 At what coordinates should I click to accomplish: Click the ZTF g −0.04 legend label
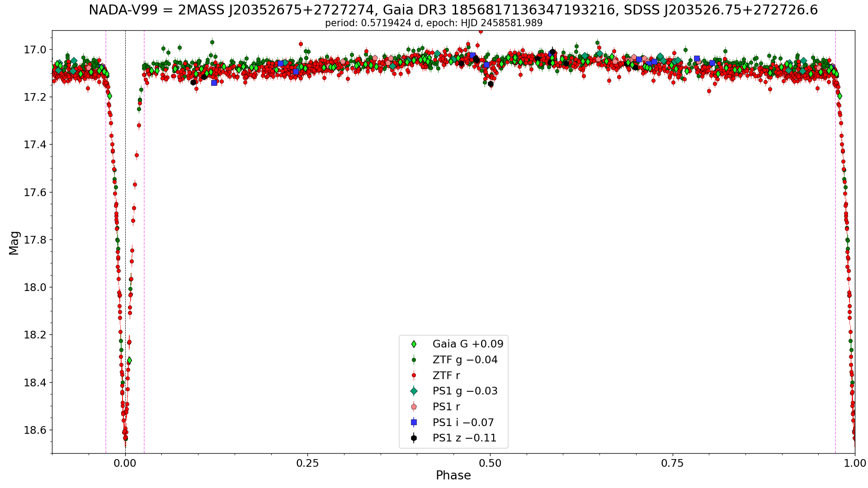(x=465, y=360)
